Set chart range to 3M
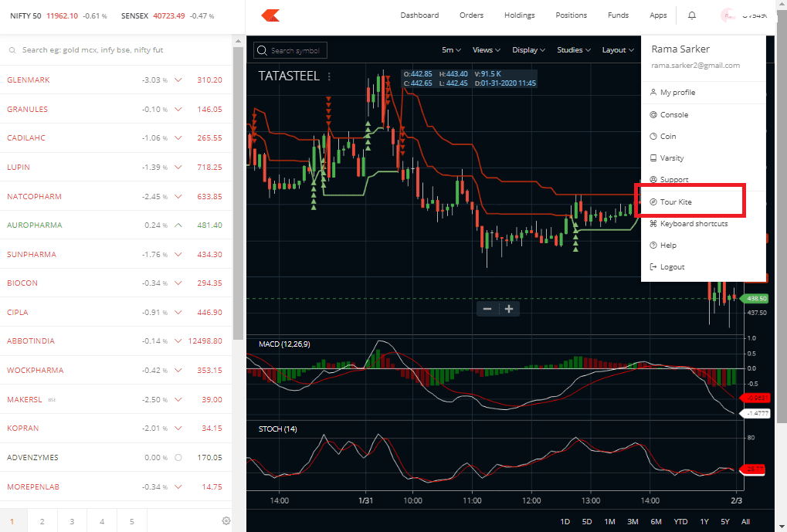 633,522
